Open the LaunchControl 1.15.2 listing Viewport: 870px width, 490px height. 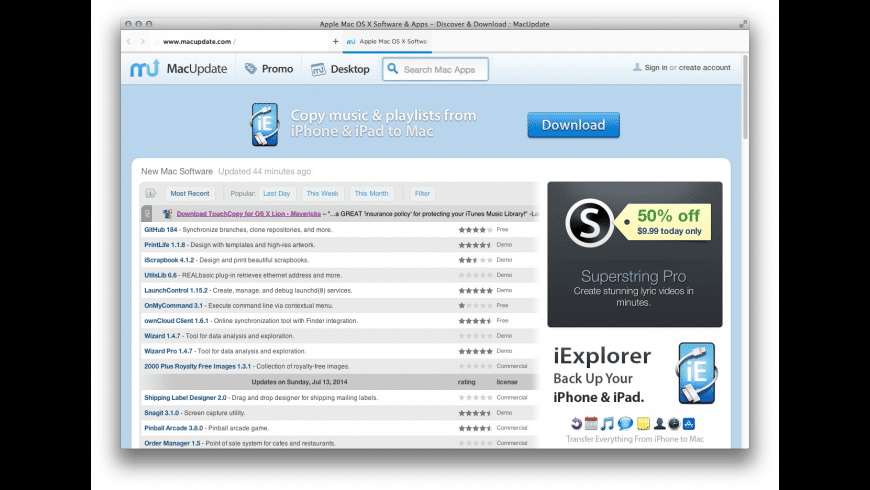tap(176, 290)
